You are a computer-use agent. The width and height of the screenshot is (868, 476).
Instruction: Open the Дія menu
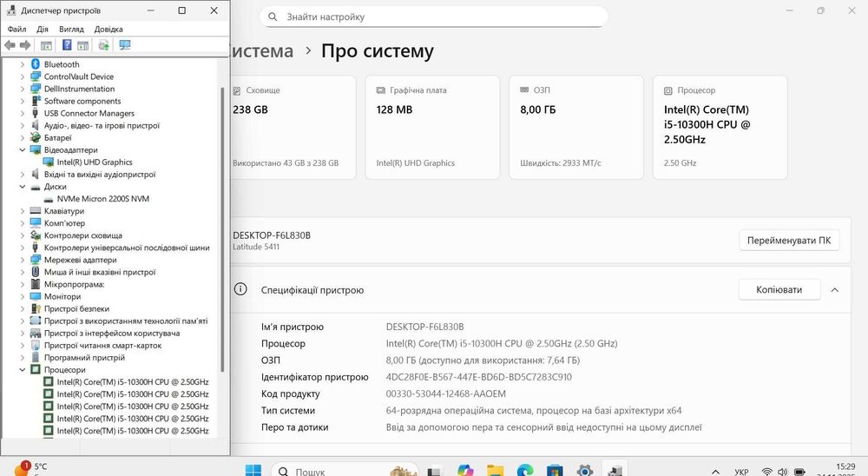pyautogui.click(x=42, y=29)
